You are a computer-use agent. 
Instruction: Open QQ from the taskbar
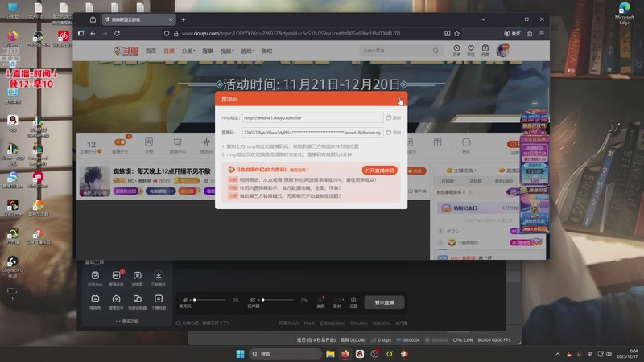(x=360, y=354)
